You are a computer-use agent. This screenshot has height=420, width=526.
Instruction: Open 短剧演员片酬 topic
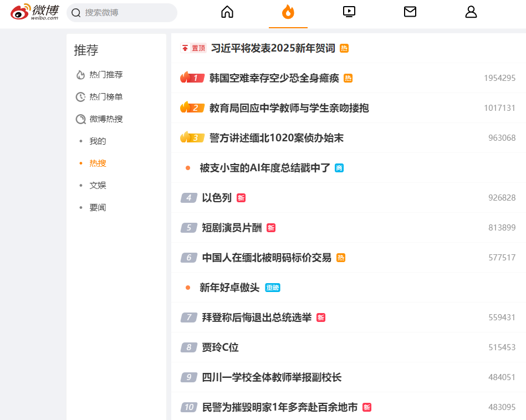(x=232, y=228)
